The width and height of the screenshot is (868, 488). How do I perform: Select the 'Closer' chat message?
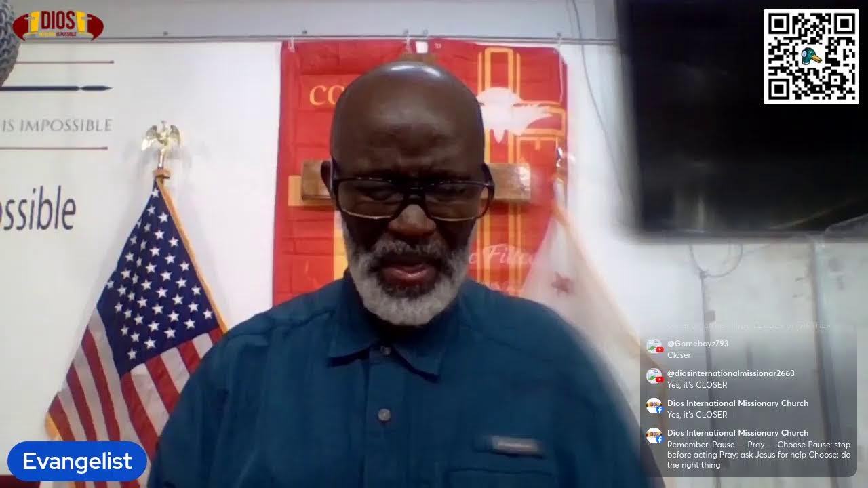679,355
